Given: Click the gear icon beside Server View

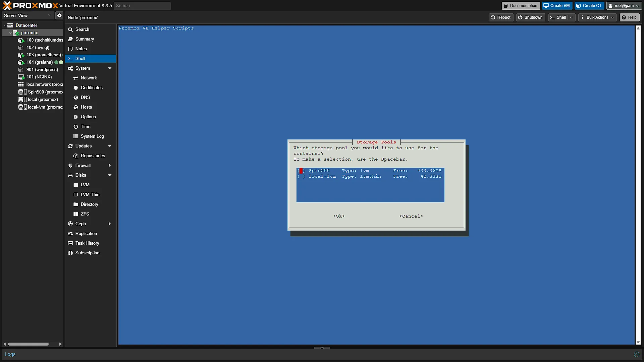Looking at the screenshot, I should click(59, 15).
